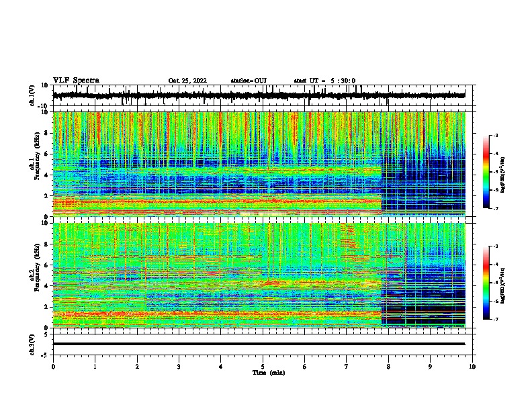Screen dimensions: 532x411
Task: Click the "VLF Spectra" plot title
Action: (x=76, y=81)
